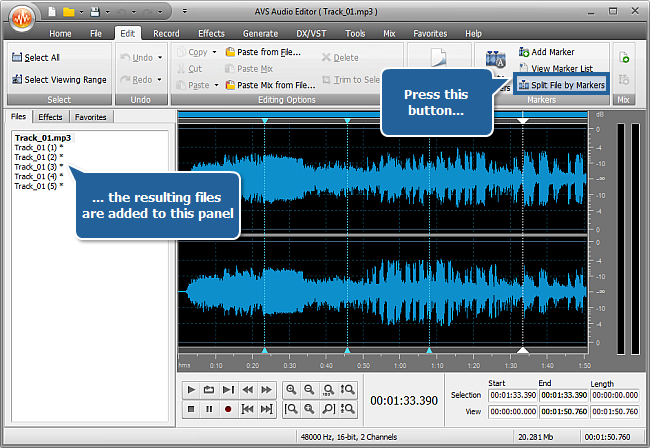
Task: Switch to the File ribbon tab
Action: [x=96, y=34]
